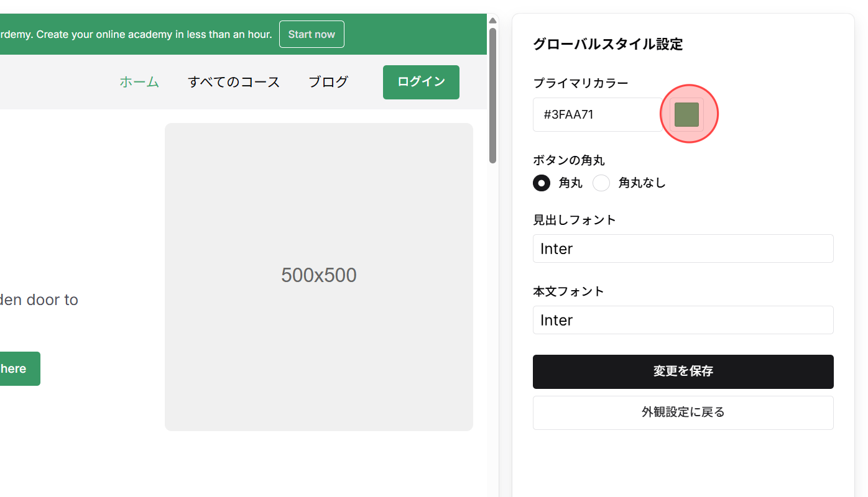Save changes with the 変更を保存 button
868x497 pixels.
pyautogui.click(x=683, y=372)
